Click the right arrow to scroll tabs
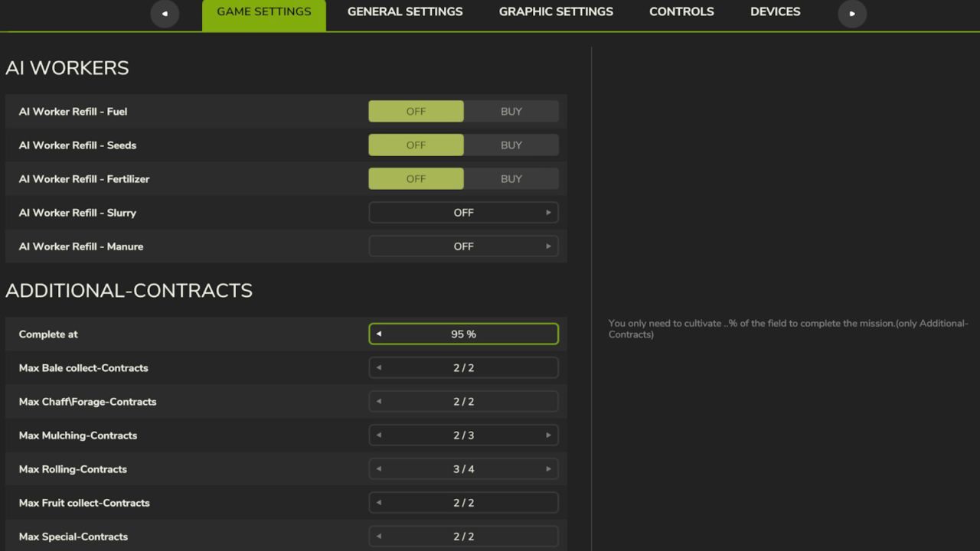 [851, 14]
